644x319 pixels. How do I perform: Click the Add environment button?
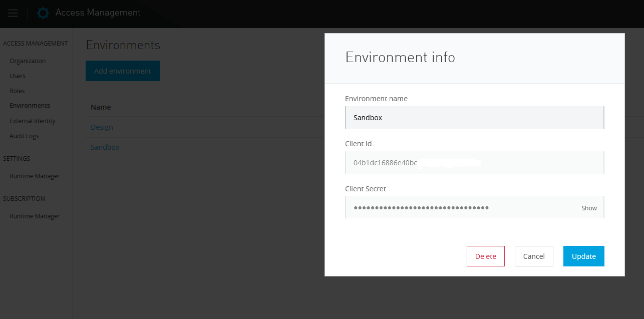123,71
